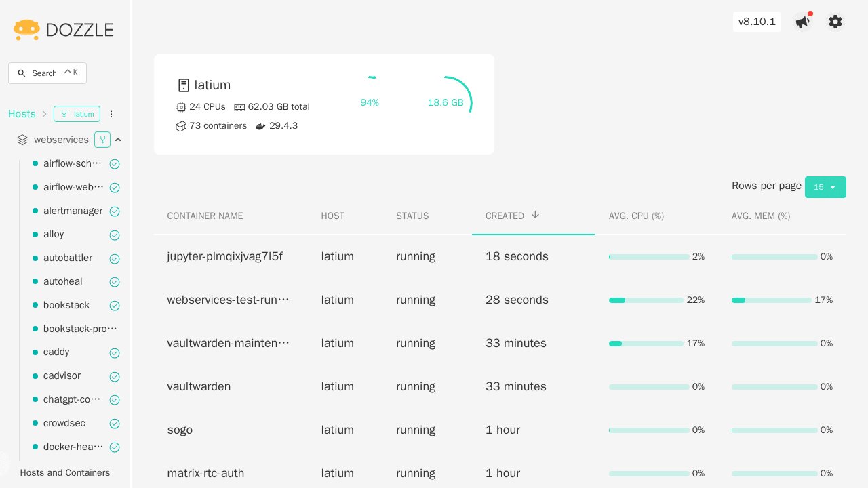Select crowdsec container in sidebar
Image resolution: width=868 pixels, height=488 pixels.
[64, 423]
